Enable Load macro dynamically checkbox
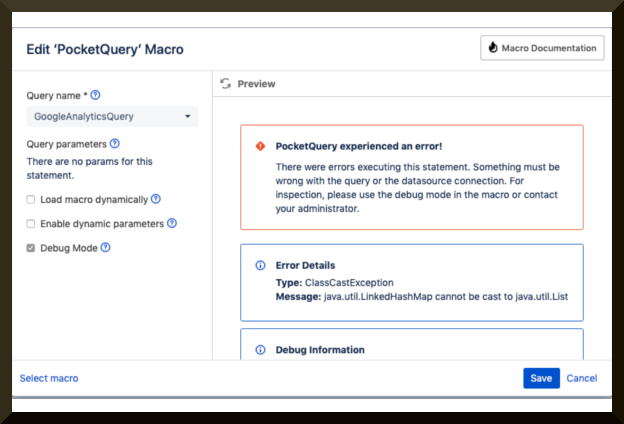This screenshot has height=424, width=624. (x=31, y=199)
